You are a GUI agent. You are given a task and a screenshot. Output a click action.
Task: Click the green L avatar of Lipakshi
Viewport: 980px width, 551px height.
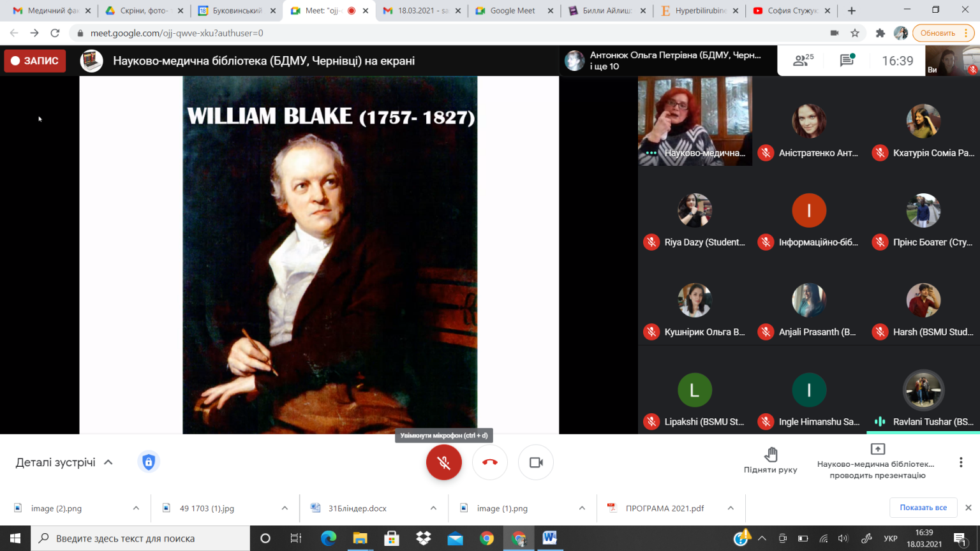[695, 390]
